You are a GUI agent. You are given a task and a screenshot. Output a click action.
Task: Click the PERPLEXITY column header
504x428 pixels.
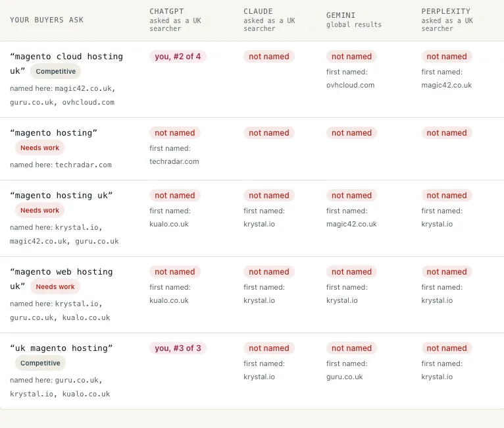click(x=446, y=11)
